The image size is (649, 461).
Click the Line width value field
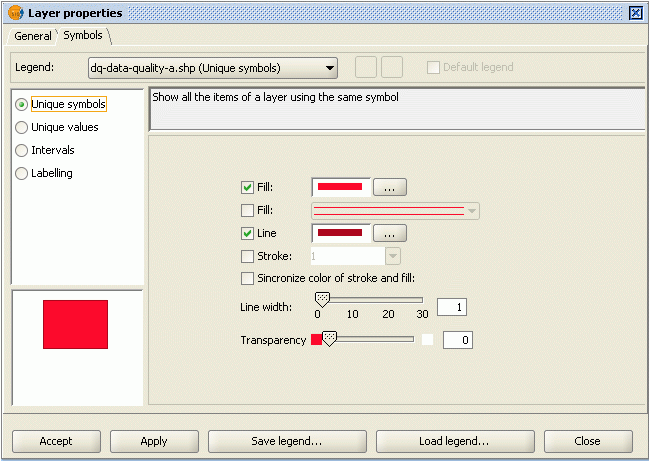click(x=452, y=307)
